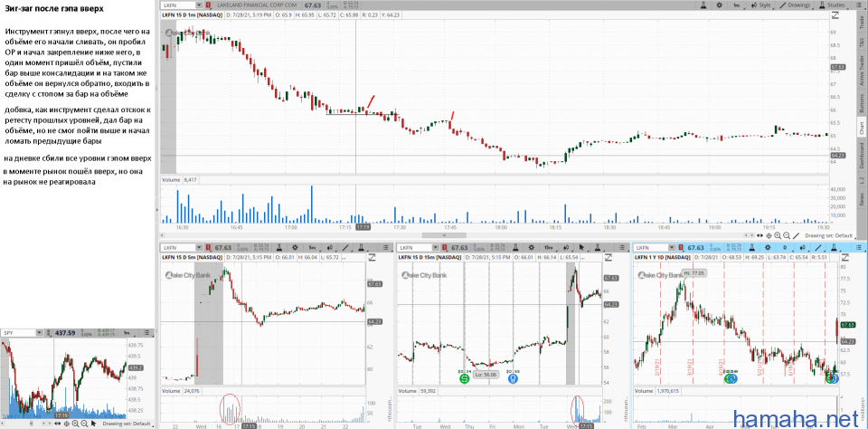Expand symbol dropdown in daily LKFN chart
The image size is (868, 429).
[671, 247]
